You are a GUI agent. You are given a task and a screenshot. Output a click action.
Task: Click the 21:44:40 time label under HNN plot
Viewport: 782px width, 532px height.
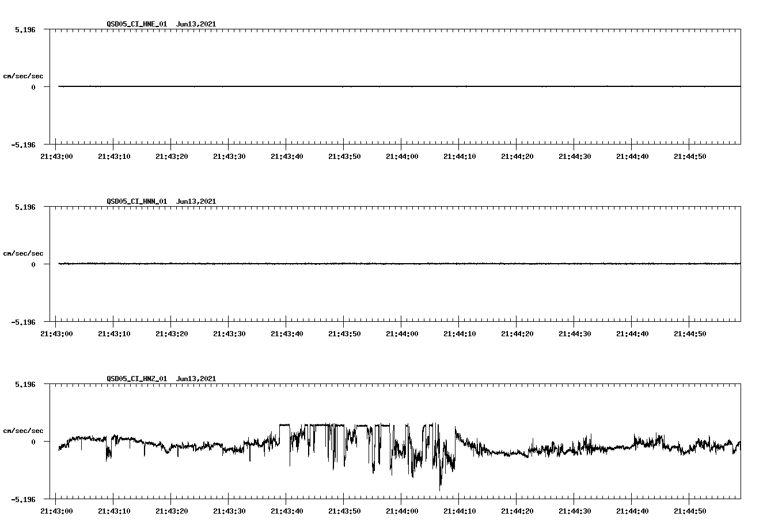pos(632,334)
